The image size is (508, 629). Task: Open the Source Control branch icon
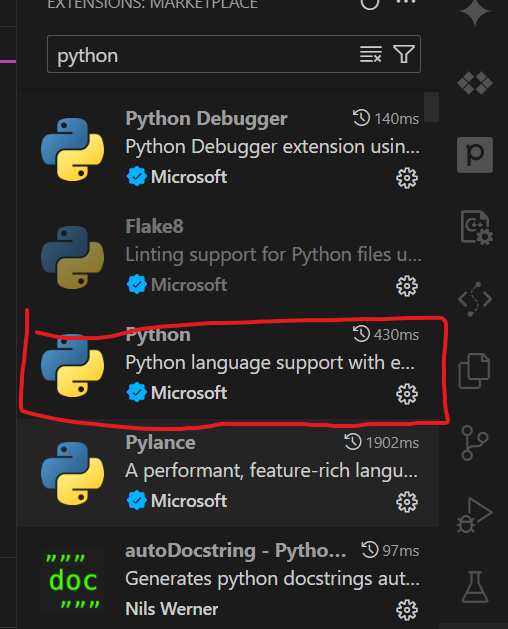(475, 443)
